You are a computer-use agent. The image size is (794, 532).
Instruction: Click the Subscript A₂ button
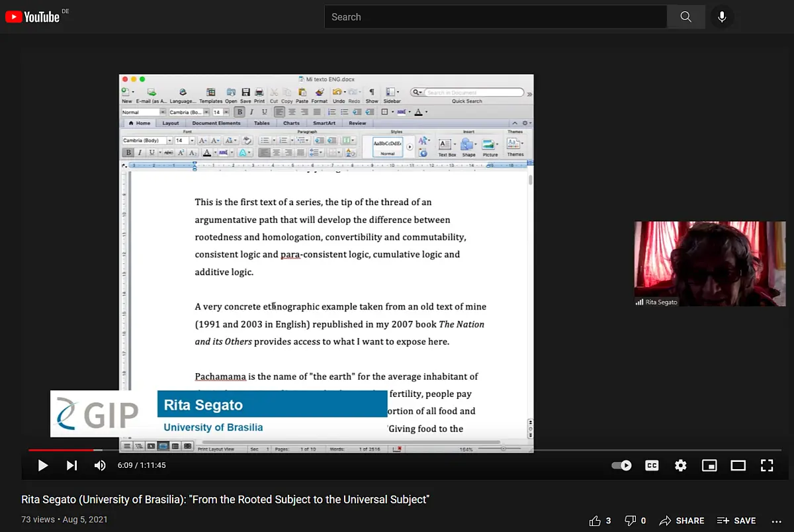(193, 153)
